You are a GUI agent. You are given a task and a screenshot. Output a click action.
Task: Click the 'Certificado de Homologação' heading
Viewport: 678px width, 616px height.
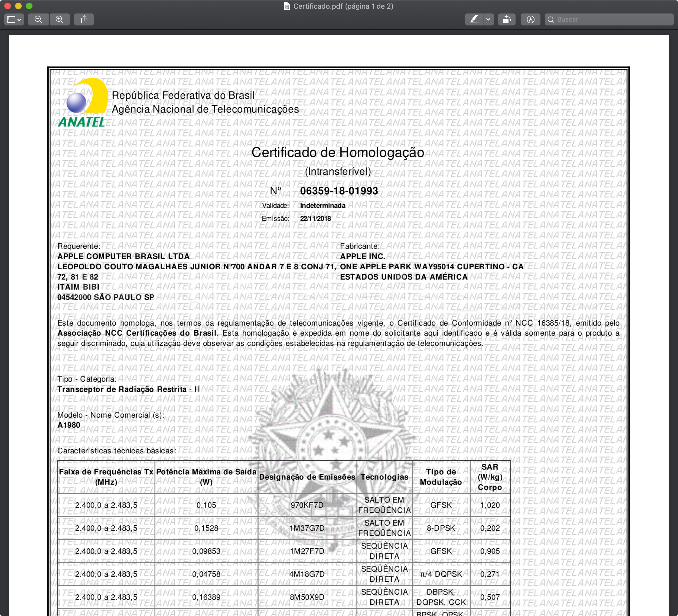pos(338,152)
